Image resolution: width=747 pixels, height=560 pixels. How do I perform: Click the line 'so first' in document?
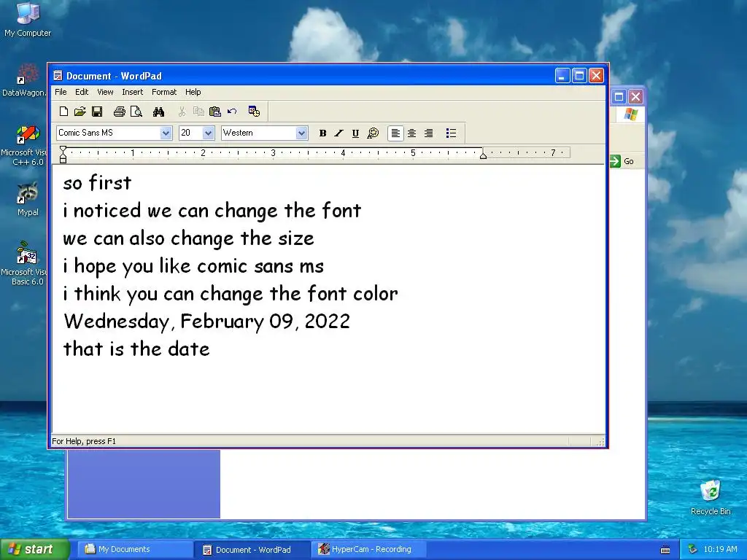[97, 183]
